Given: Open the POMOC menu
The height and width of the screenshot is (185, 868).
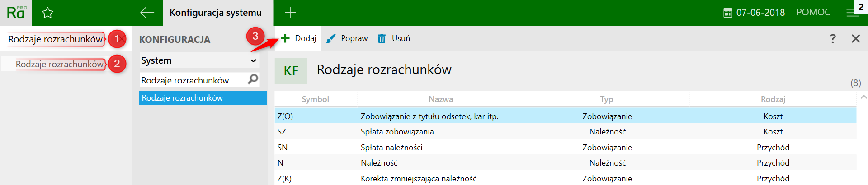Looking at the screenshot, I should pyautogui.click(x=813, y=13).
